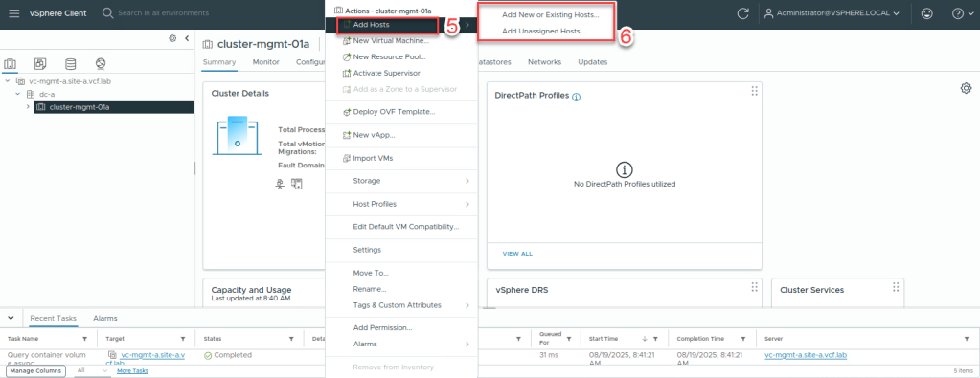This screenshot has width=980, height=378.
Task: Open the vc-mgmt-a.site-a.vcf.lab link in Target column
Action: coord(152,355)
